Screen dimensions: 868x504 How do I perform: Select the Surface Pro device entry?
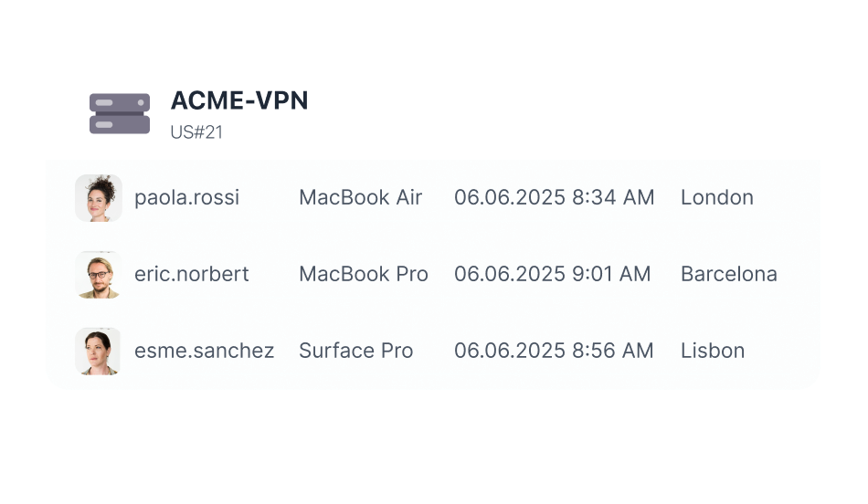(355, 352)
